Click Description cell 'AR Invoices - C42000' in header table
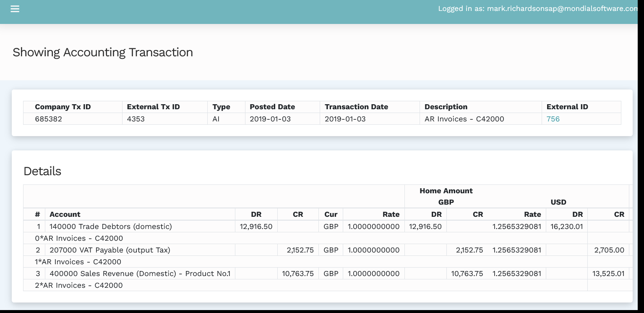 (464, 119)
